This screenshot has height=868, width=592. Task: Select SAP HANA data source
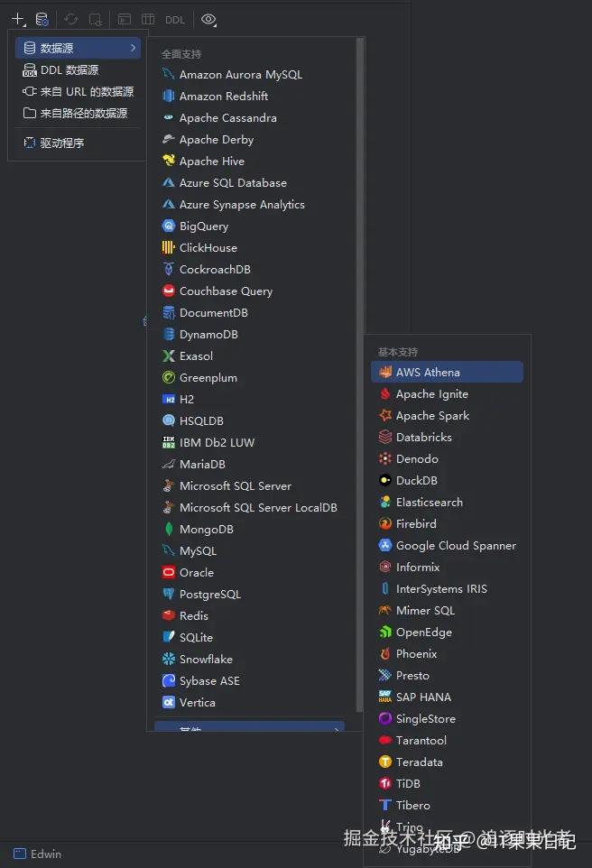click(447, 697)
